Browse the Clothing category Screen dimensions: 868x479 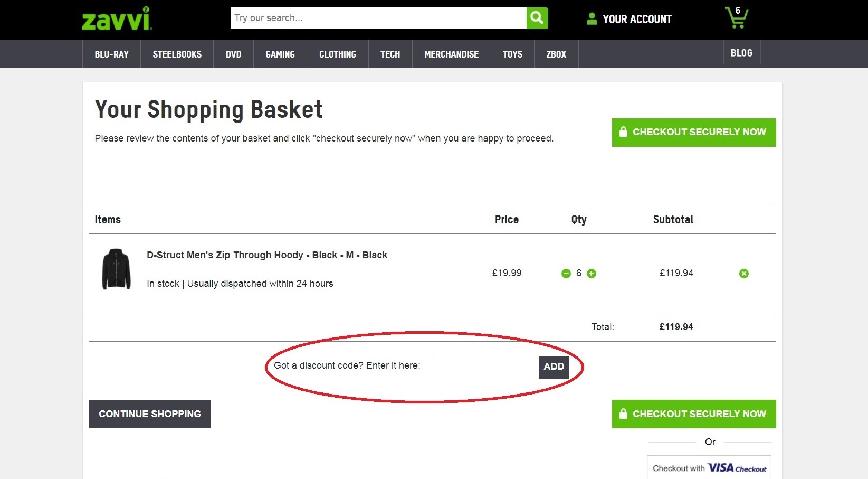[337, 54]
